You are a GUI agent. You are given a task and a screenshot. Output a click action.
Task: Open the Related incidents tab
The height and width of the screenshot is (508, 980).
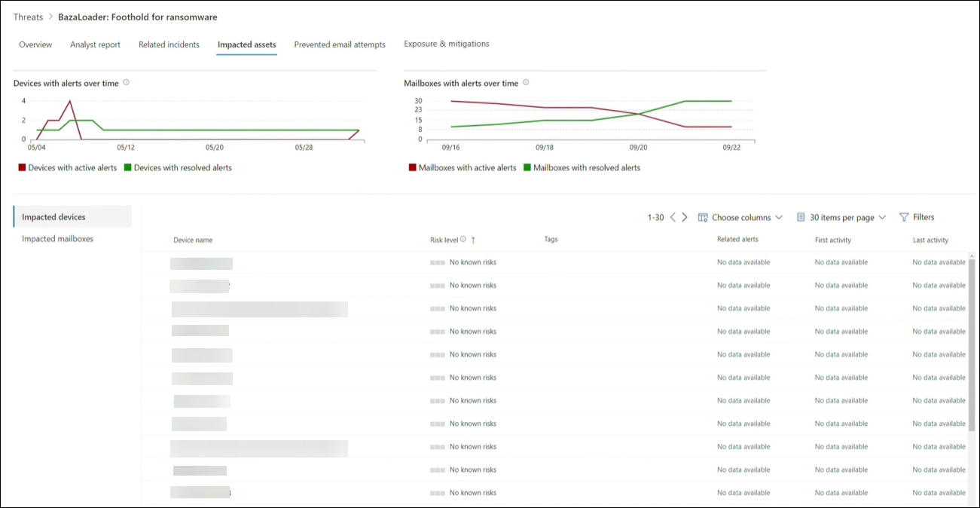click(169, 44)
